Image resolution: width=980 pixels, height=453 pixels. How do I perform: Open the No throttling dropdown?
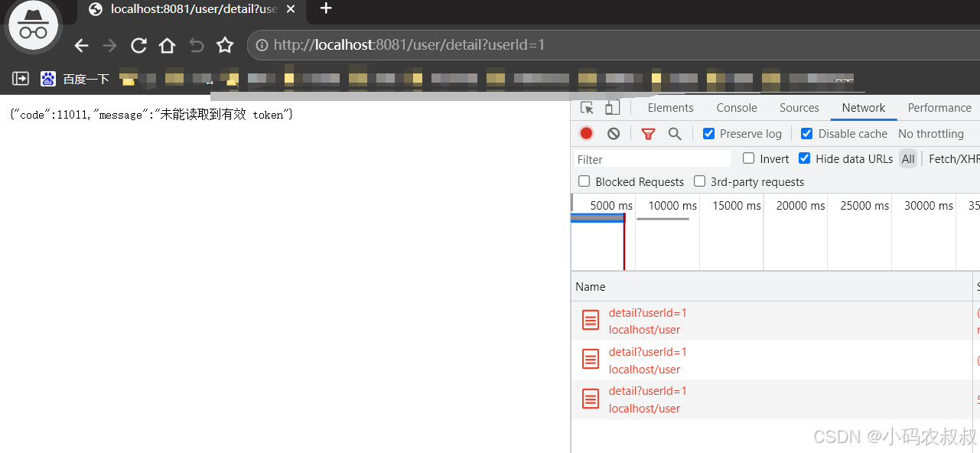[930, 133]
